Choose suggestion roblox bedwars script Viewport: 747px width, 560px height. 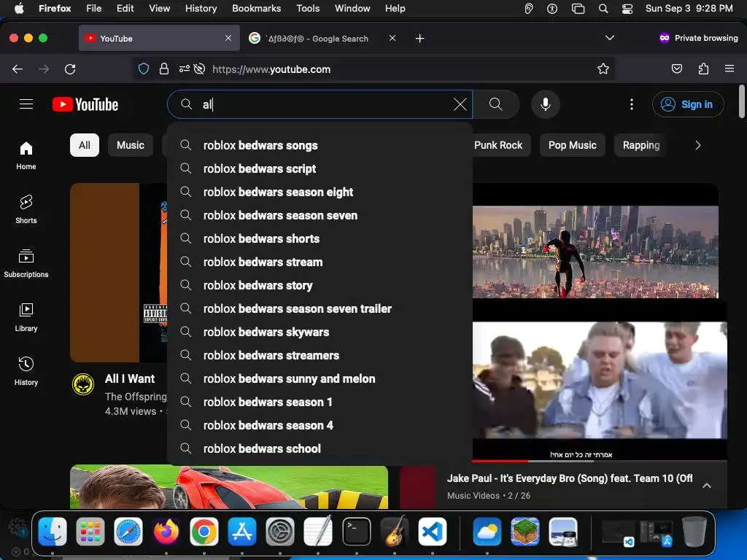[x=320, y=168]
